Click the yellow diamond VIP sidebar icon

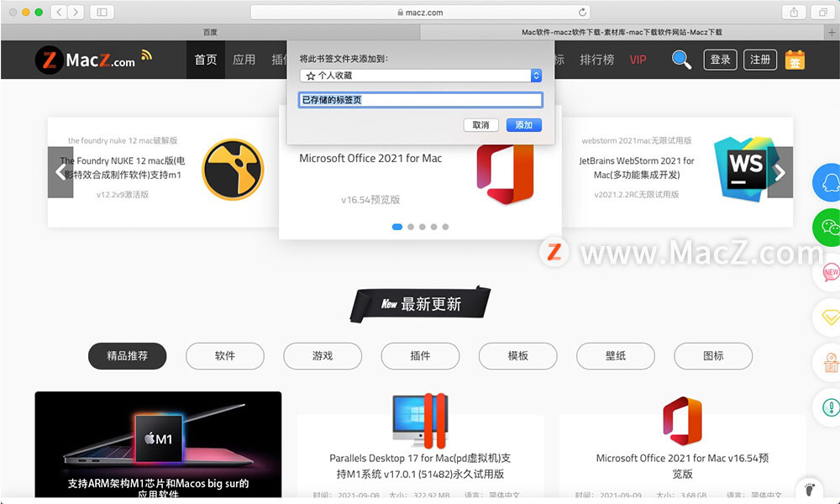pyautogui.click(x=828, y=318)
